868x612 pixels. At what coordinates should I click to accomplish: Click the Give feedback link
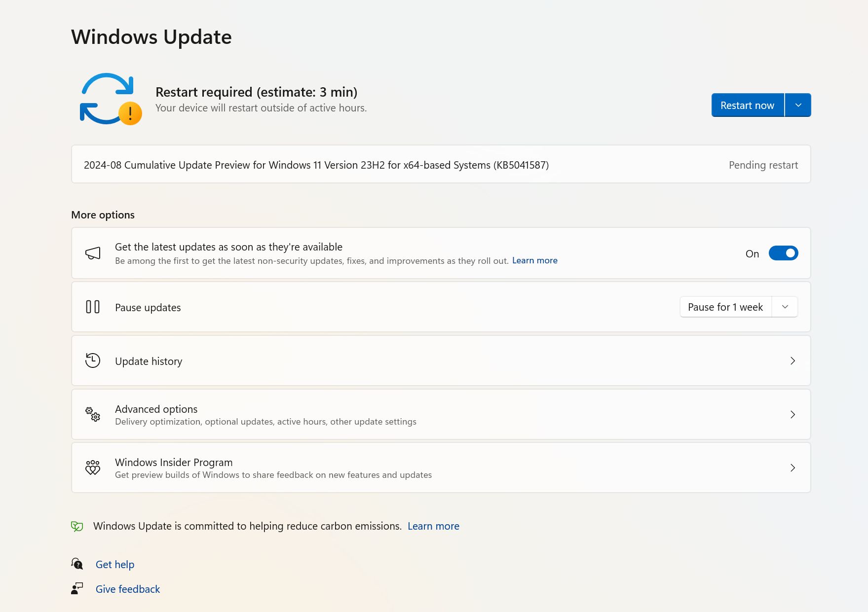pos(128,589)
